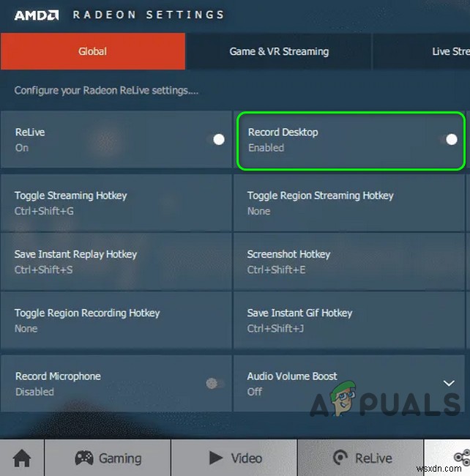Click the Ctrl+Shift+G hotkey value
470x476 pixels.
[44, 211]
